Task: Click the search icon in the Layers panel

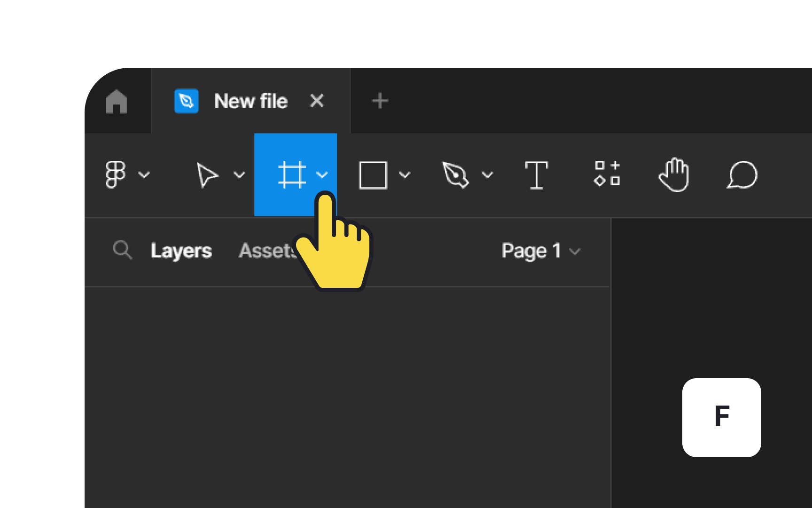Action: (x=123, y=251)
